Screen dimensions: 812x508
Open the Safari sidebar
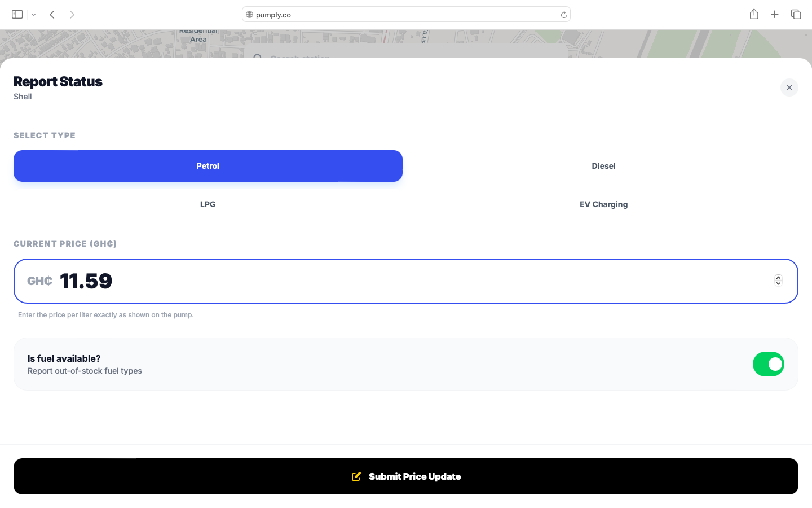[17, 14]
